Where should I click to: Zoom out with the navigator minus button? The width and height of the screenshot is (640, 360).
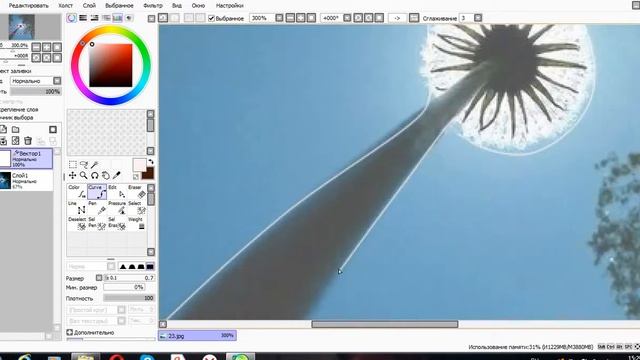(x=36, y=47)
